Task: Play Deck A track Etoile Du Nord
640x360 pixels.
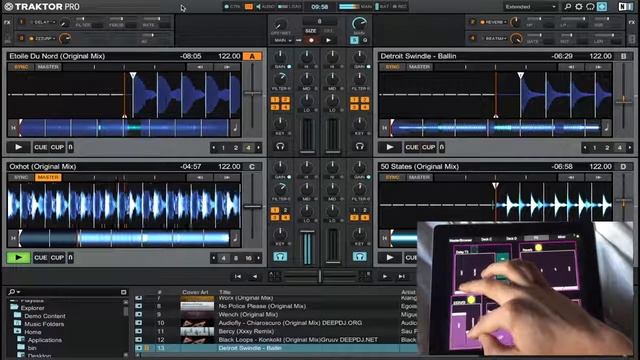Action: [18, 147]
